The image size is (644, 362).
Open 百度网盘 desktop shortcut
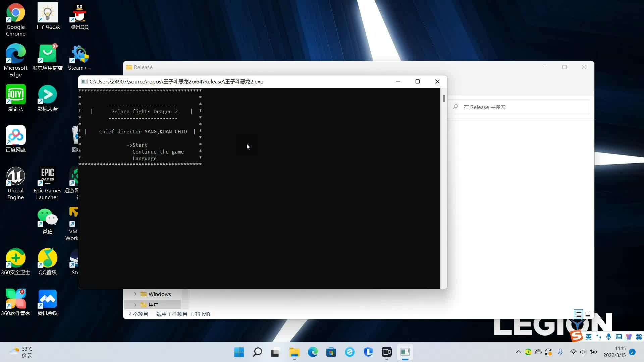(15, 136)
